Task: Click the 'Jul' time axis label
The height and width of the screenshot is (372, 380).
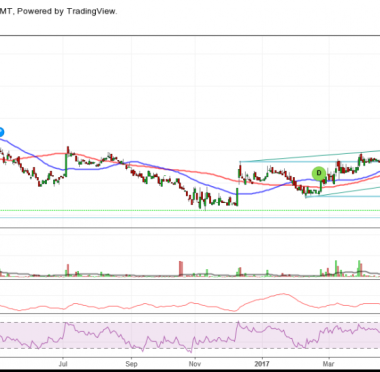Action: point(63,363)
